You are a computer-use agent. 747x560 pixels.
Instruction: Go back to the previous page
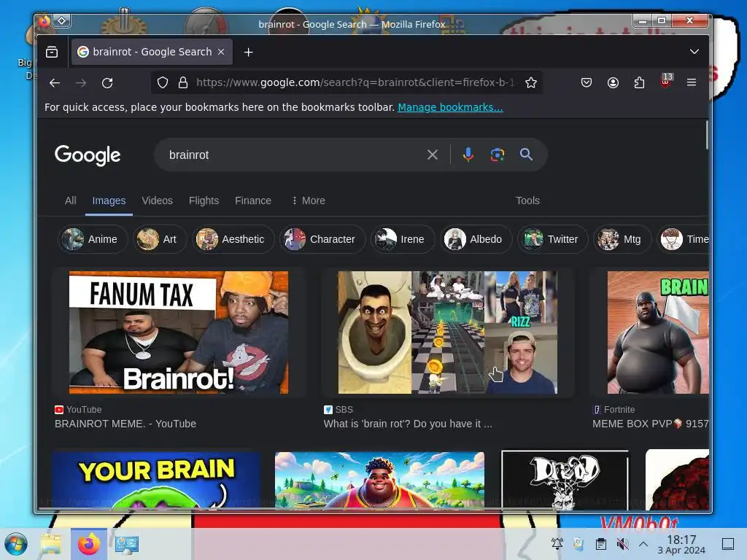click(55, 83)
